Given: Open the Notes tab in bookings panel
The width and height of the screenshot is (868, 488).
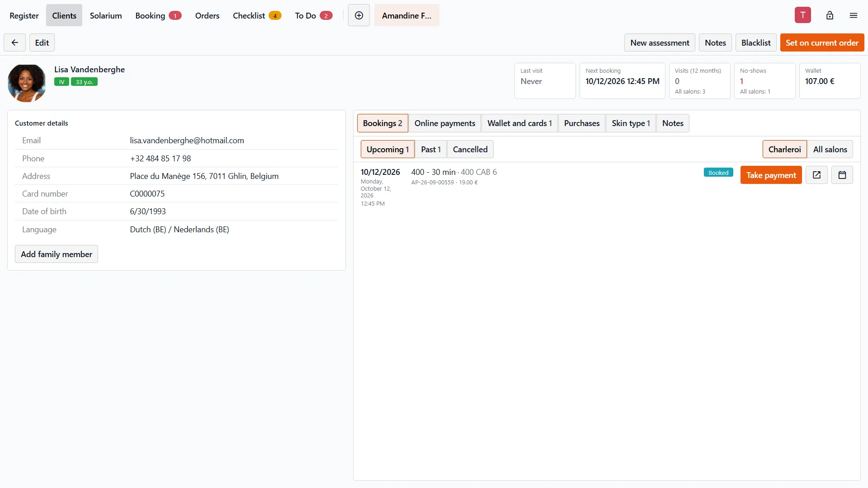Looking at the screenshot, I should pyautogui.click(x=673, y=123).
